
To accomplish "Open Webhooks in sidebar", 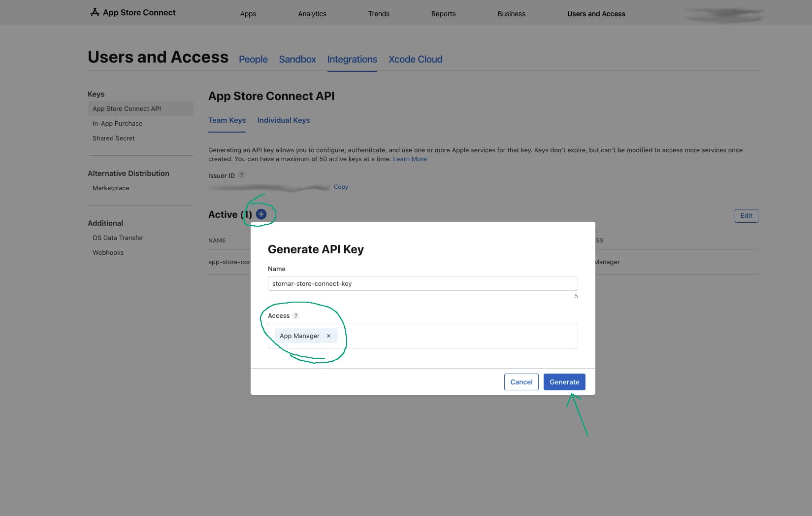I will pos(108,252).
